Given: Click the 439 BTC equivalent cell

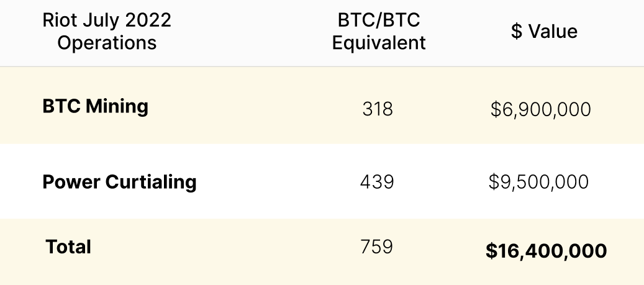Looking at the screenshot, I should tap(377, 182).
